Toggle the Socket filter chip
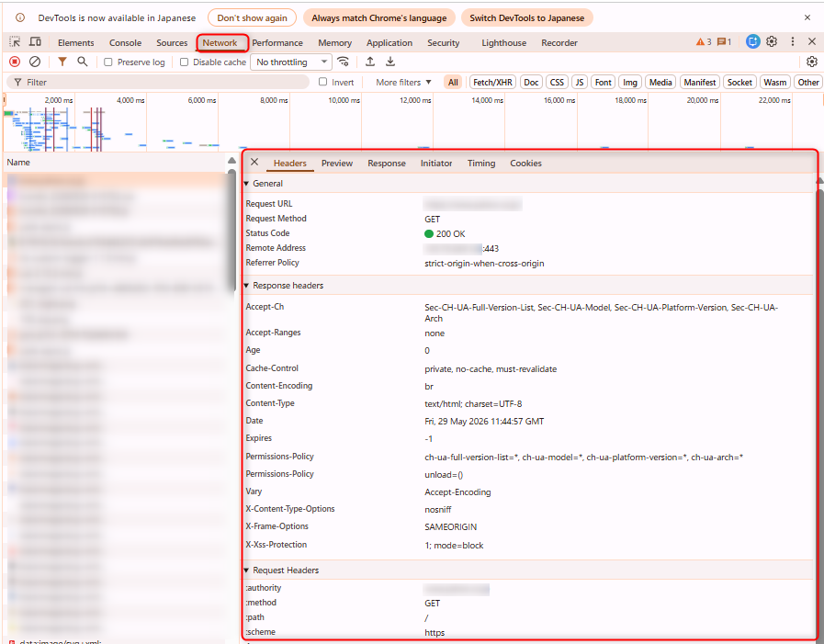 tap(739, 82)
